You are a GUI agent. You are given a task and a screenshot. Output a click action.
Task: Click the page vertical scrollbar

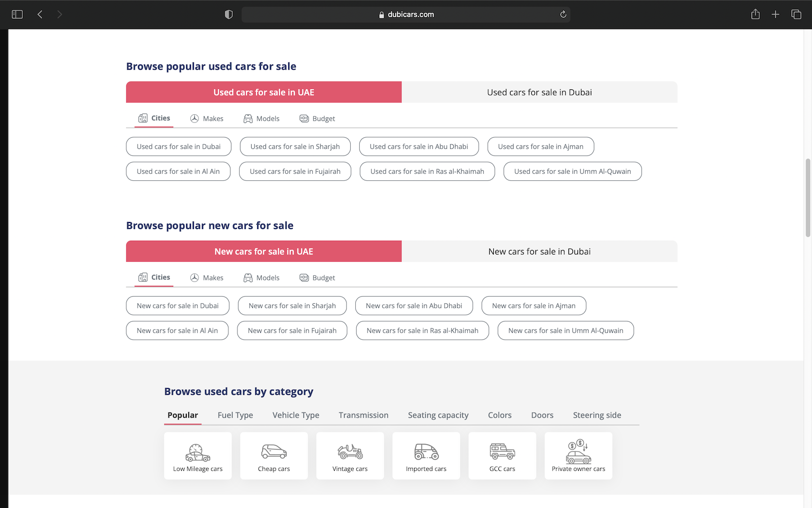[x=807, y=198]
